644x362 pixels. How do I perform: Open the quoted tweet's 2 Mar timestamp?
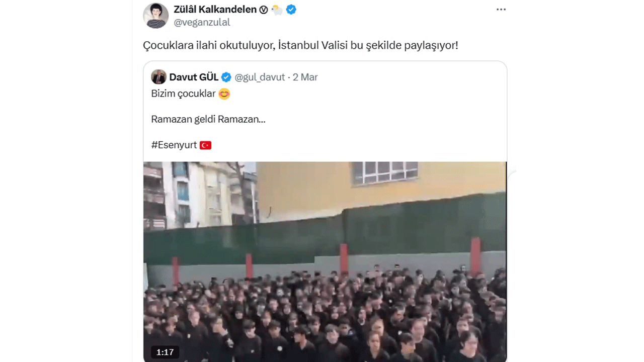[305, 77]
